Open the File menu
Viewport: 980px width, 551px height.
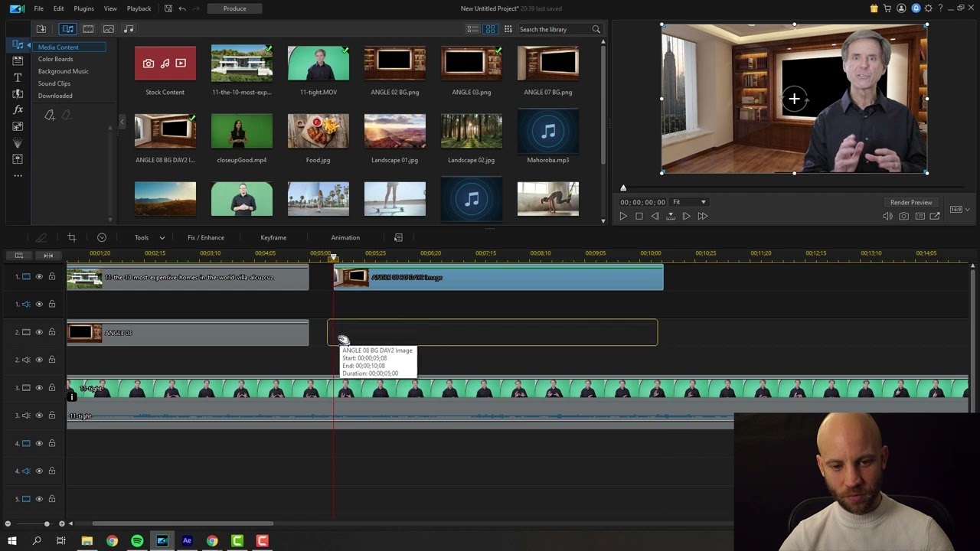coord(38,8)
